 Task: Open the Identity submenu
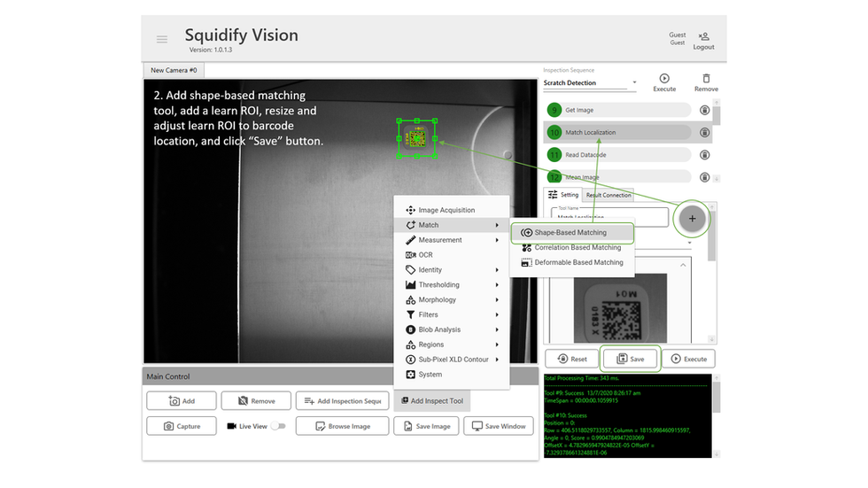pyautogui.click(x=451, y=270)
